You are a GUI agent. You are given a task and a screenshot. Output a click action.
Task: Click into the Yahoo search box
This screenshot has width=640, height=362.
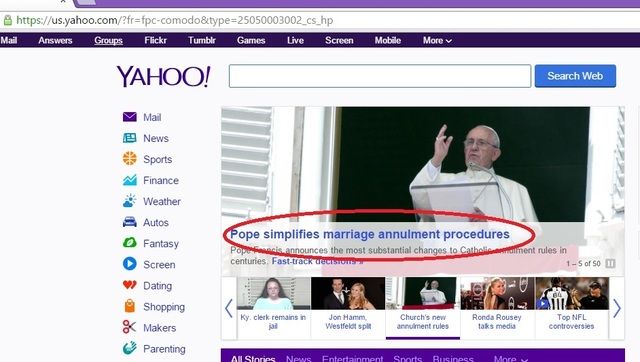[x=380, y=76]
